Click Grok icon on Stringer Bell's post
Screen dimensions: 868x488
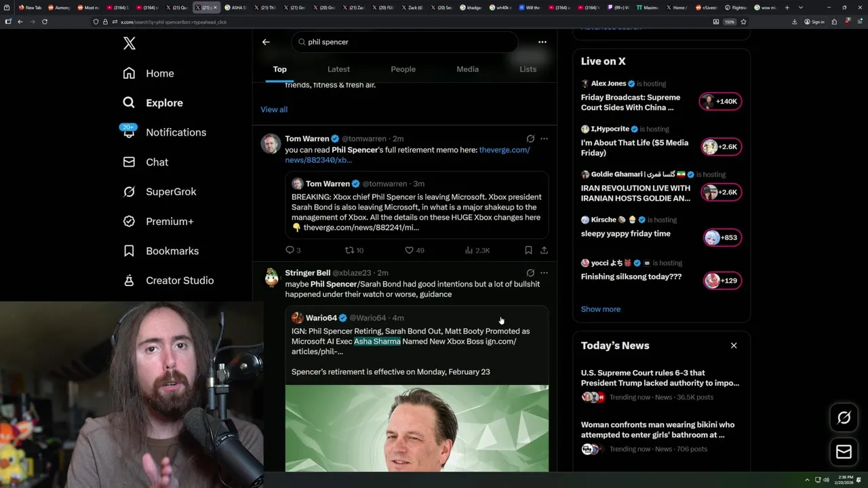(530, 272)
